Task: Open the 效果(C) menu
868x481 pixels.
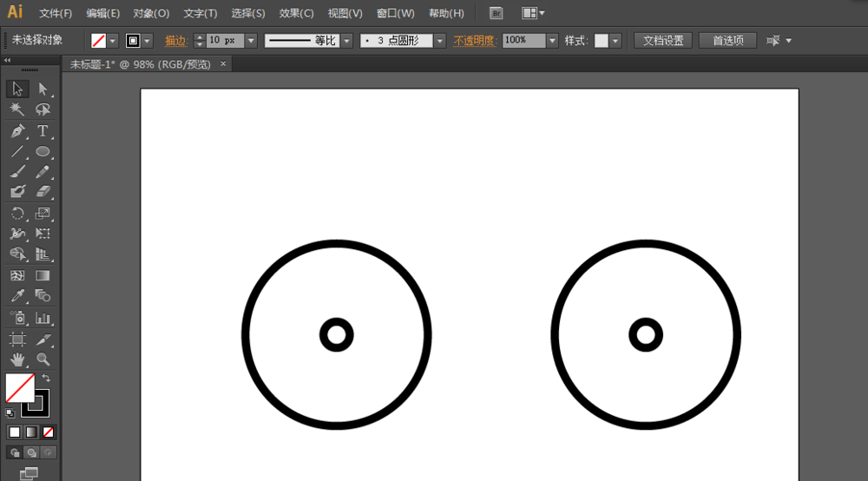Action: click(296, 13)
